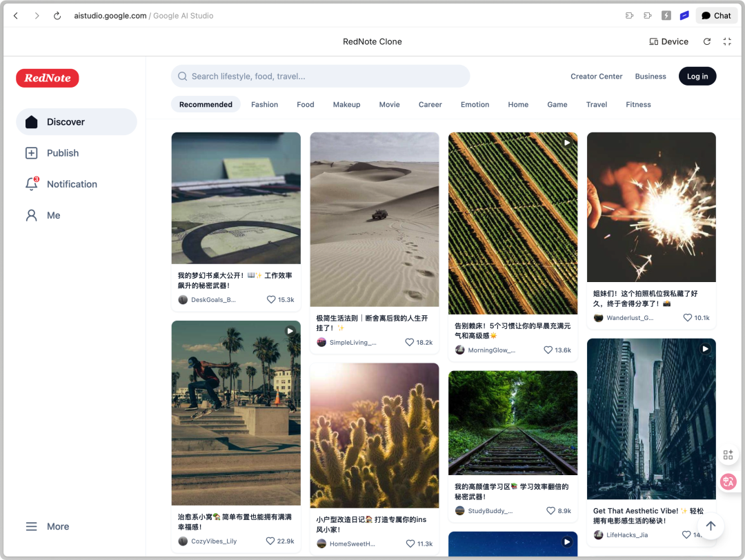Click the fullscreen expand icon top right
This screenshot has width=745, height=560.
727,41
